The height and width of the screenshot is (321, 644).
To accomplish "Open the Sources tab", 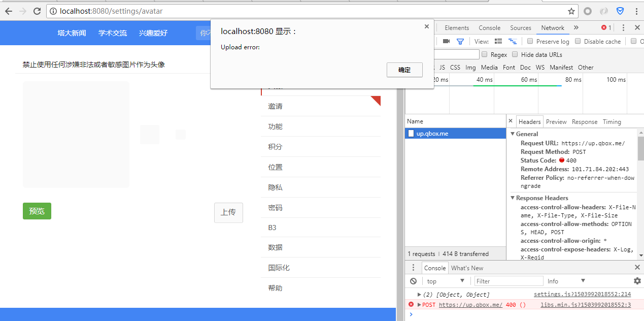I will tap(521, 28).
